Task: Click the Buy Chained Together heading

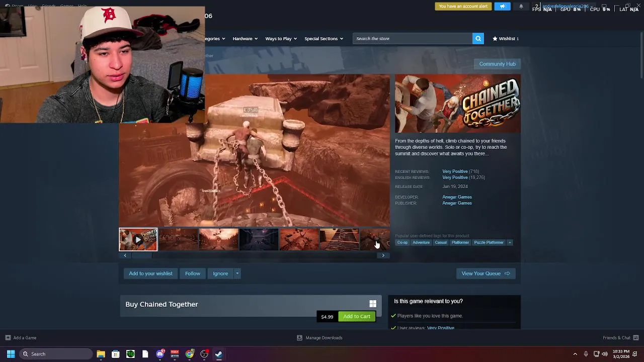Action: (x=162, y=304)
